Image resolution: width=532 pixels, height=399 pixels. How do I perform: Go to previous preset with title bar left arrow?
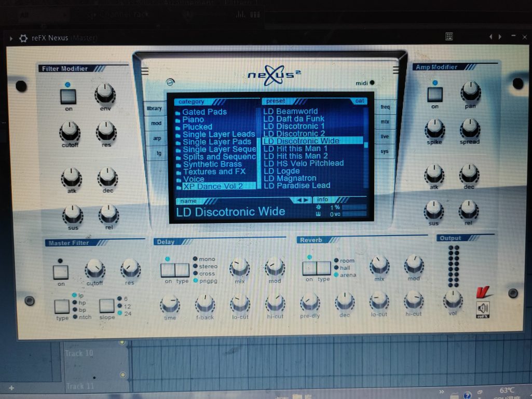tap(490, 37)
